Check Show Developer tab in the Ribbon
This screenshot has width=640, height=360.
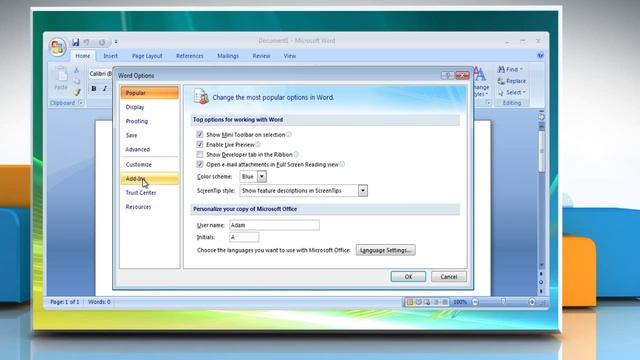[200, 154]
